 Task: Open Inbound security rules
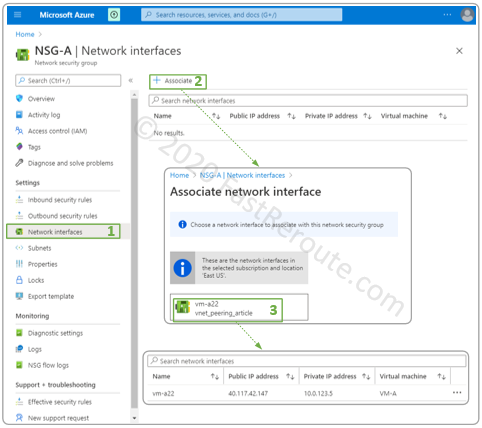coord(60,200)
